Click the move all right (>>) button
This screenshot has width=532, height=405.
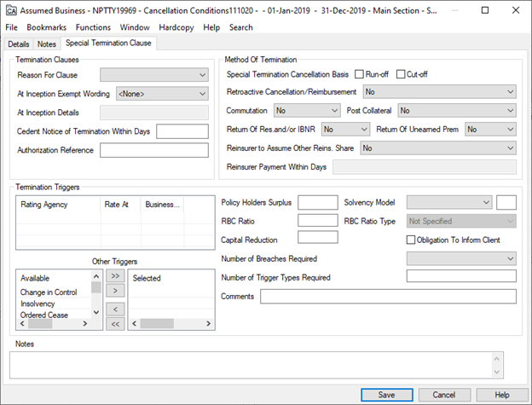tap(115, 276)
